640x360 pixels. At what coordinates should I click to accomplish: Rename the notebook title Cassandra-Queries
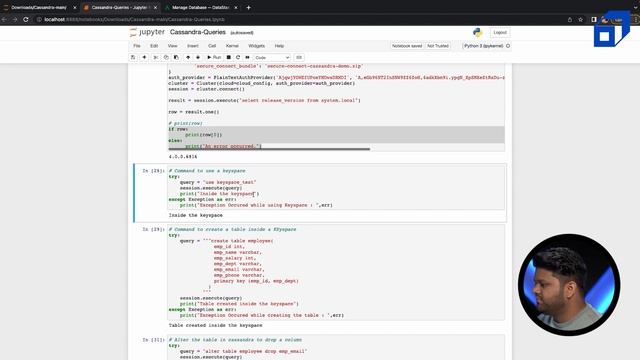[x=198, y=32]
